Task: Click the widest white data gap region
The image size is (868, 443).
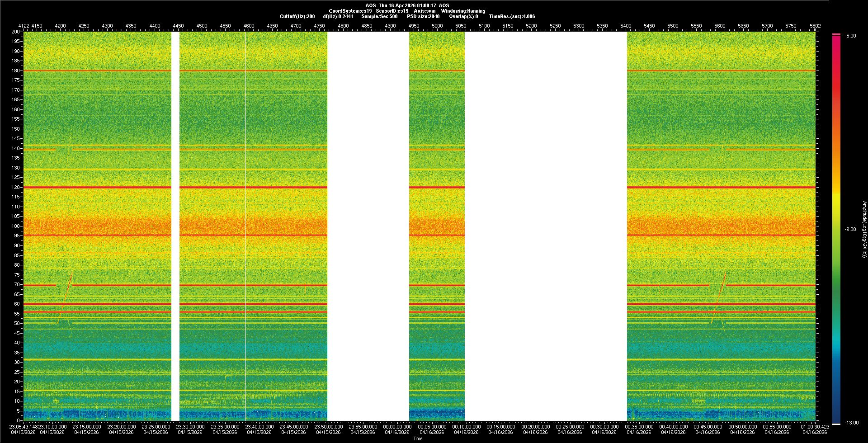Action: coord(546,226)
